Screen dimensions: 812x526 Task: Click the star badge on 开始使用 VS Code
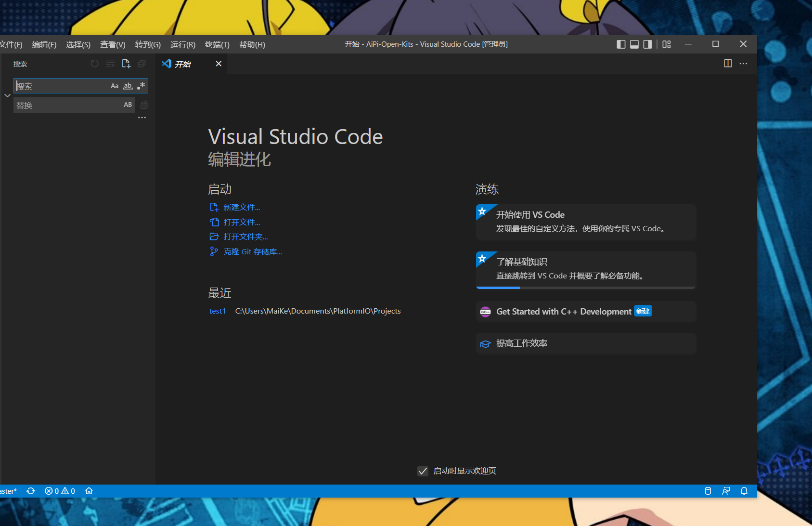[482, 211]
